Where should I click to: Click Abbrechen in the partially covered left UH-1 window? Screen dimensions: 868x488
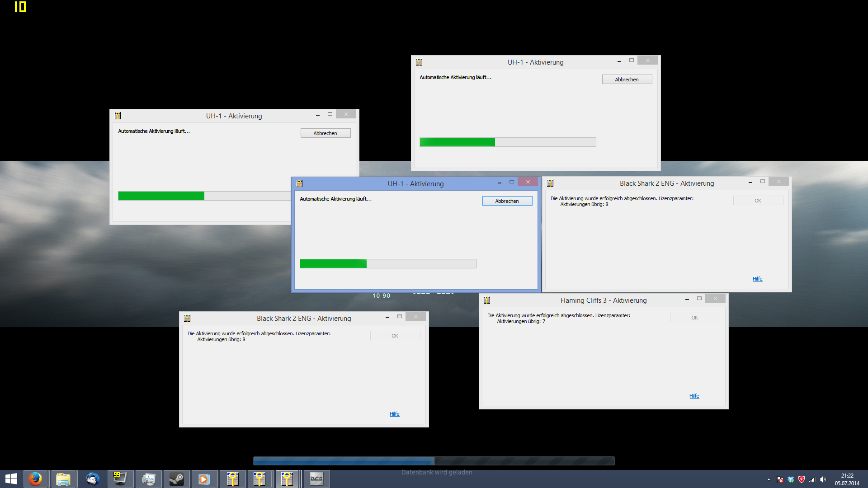click(x=325, y=133)
